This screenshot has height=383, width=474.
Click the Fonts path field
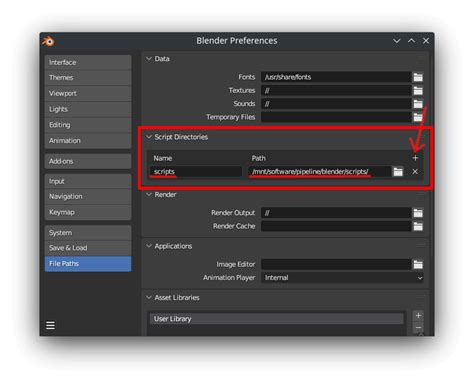tap(336, 77)
